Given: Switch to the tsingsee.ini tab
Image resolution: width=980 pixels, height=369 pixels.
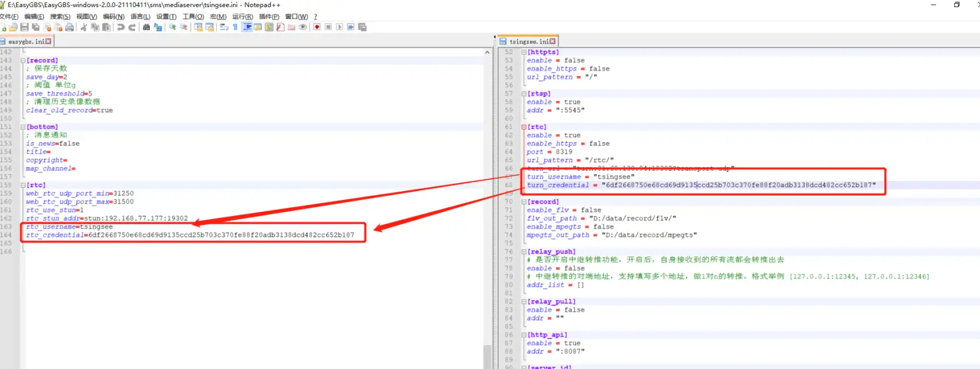Looking at the screenshot, I should point(528,42).
